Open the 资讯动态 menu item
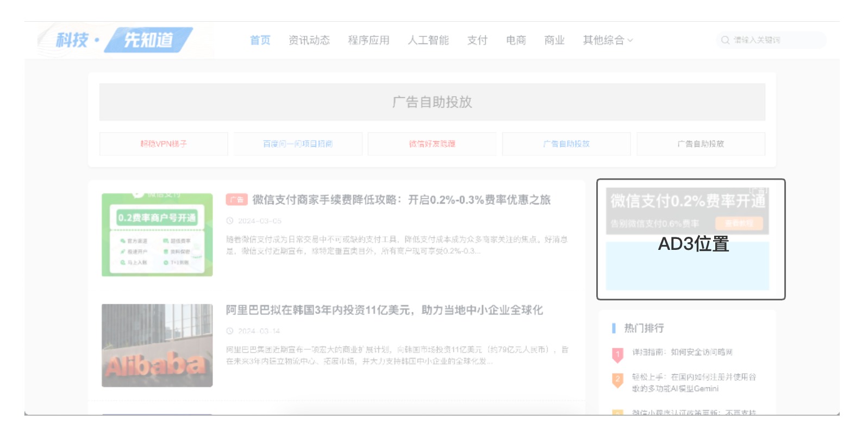 click(x=309, y=40)
